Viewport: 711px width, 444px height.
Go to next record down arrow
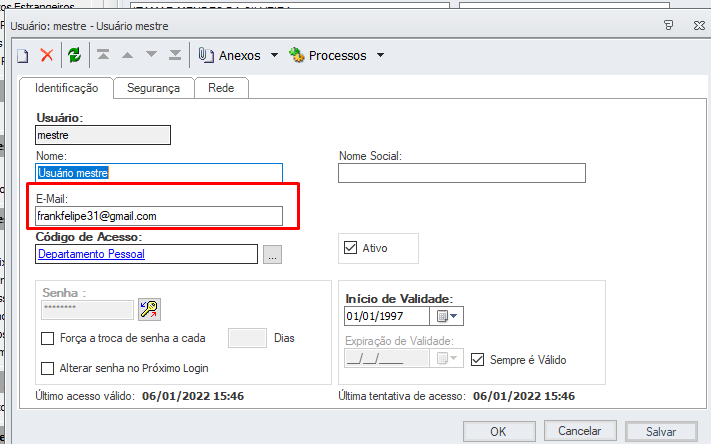151,55
